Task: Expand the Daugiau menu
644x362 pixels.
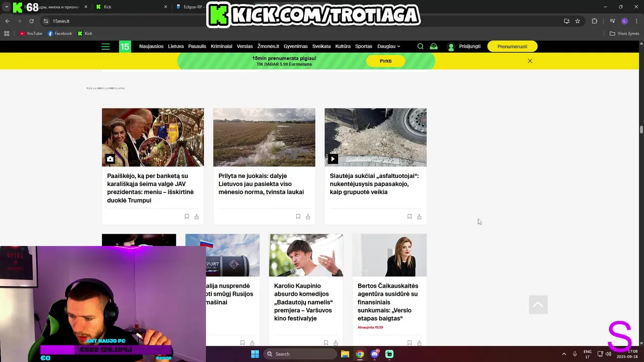Action: (x=388, y=46)
